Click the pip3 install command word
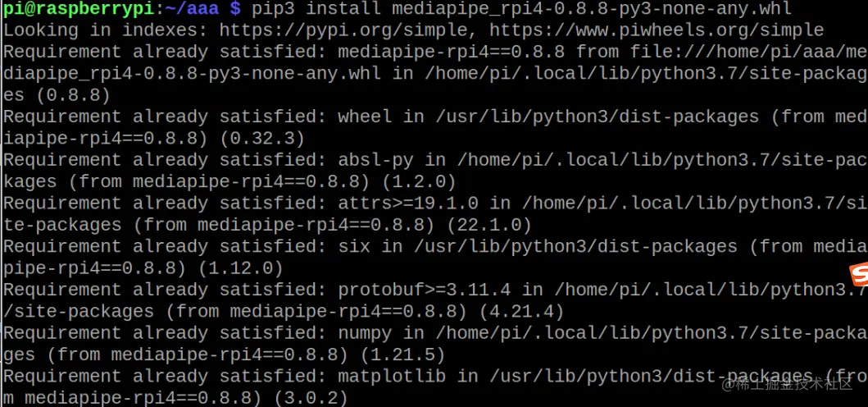This screenshot has height=407, width=868. [x=316, y=8]
